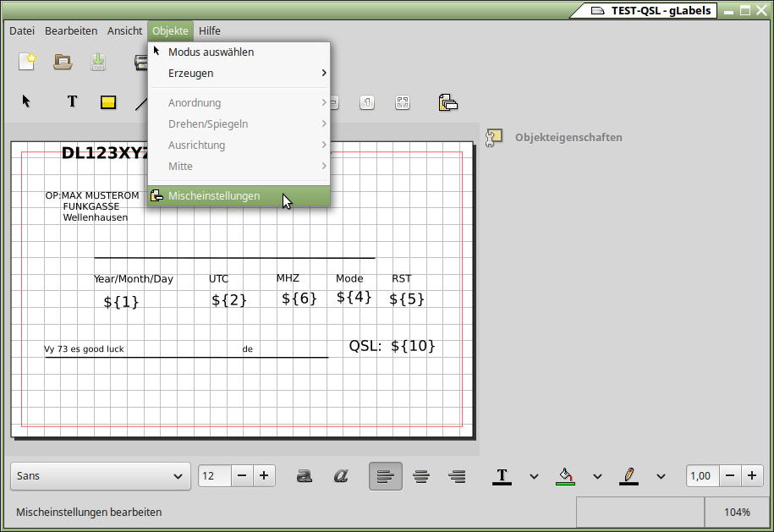
Task: Expand the text color dropdown arrow
Action: pyautogui.click(x=534, y=476)
